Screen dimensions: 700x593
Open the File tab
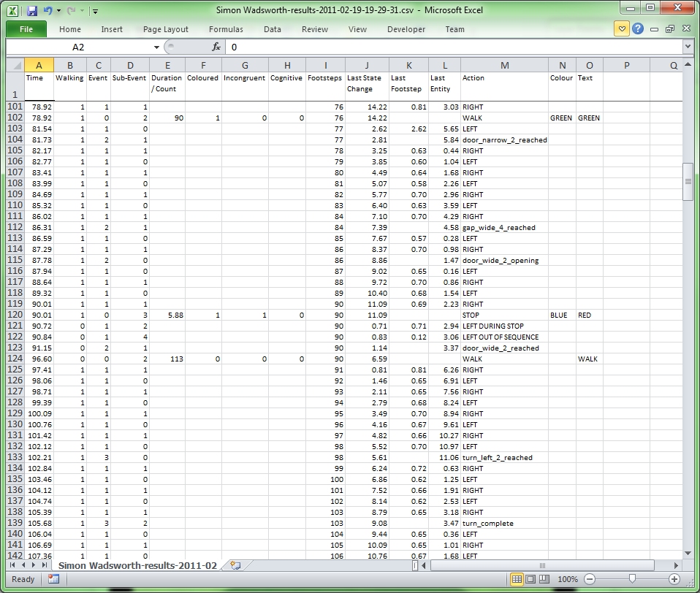(x=26, y=29)
